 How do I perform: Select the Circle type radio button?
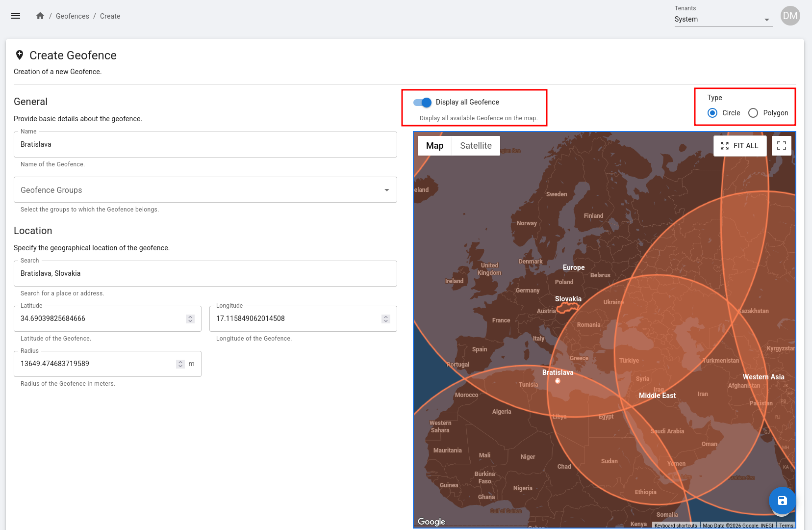point(712,113)
